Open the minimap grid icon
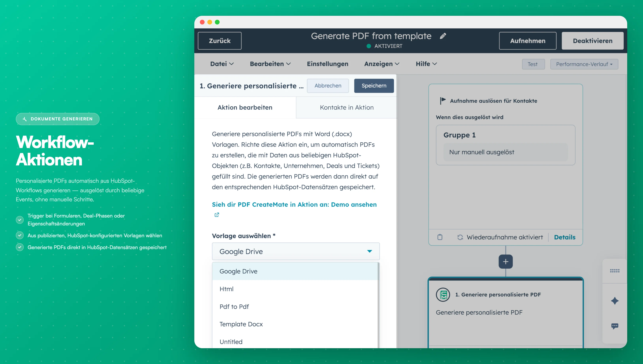The image size is (643, 364). click(x=615, y=271)
